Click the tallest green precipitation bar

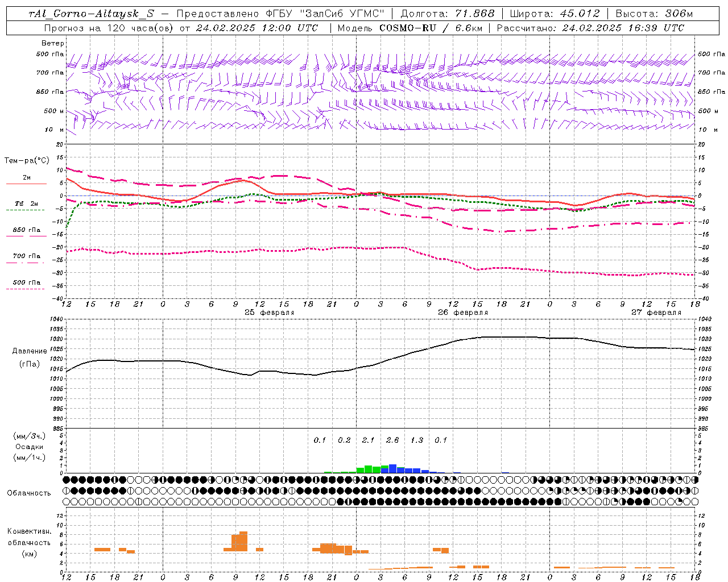(x=369, y=469)
